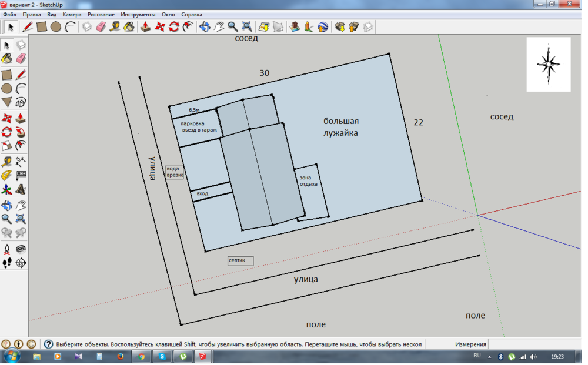Open the Рисование menu
Screen dimensions: 588x365
[101, 14]
